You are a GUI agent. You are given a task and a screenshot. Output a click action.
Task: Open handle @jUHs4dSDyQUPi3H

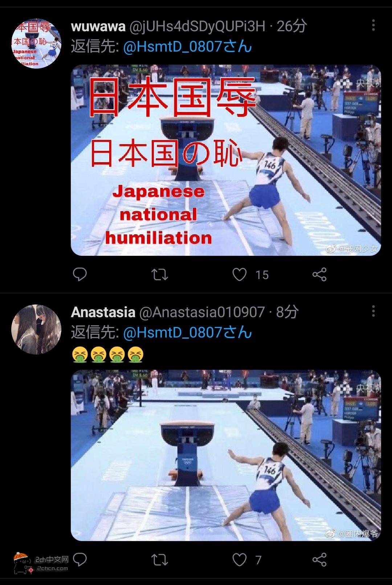point(197,26)
